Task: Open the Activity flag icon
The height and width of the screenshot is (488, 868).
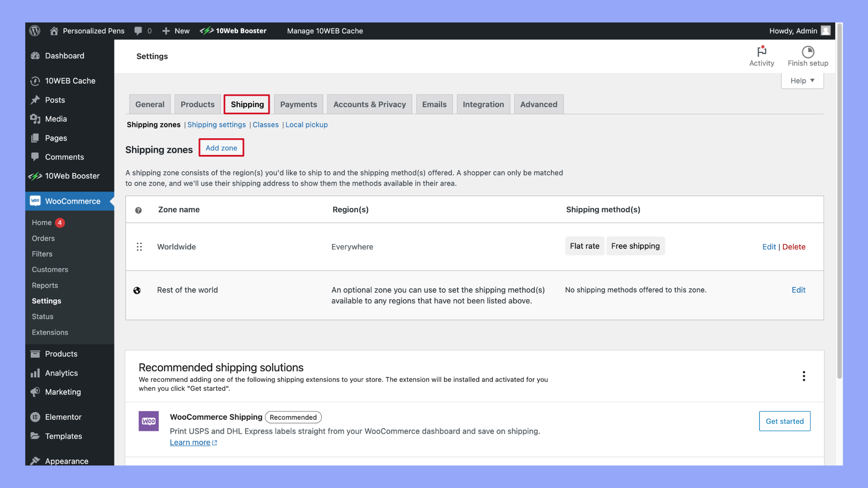Action: pyautogui.click(x=762, y=52)
